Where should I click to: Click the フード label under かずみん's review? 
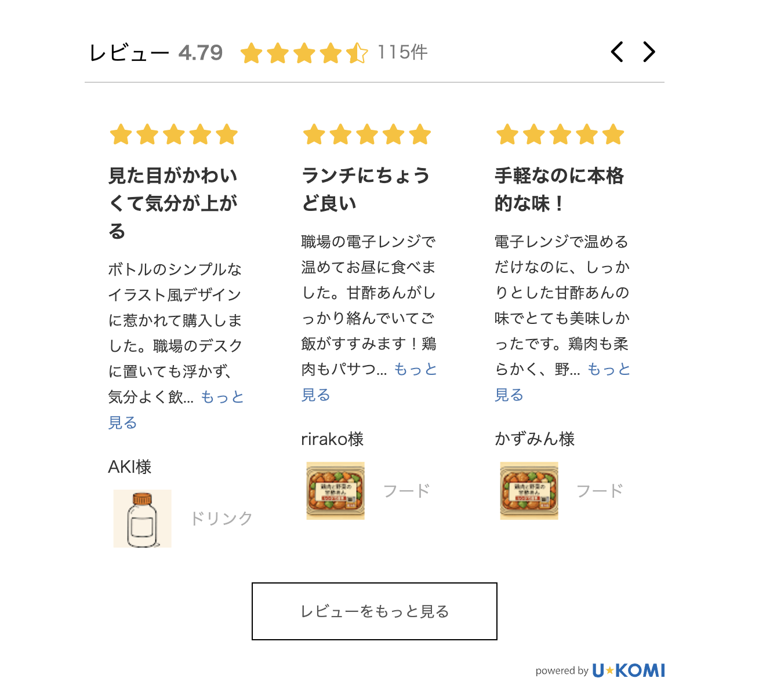[x=600, y=491]
